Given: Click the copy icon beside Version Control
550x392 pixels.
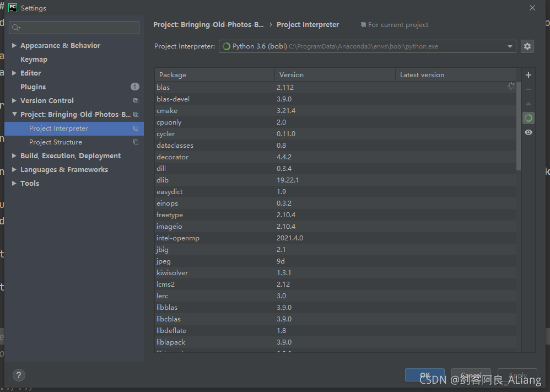Looking at the screenshot, I should [136, 101].
